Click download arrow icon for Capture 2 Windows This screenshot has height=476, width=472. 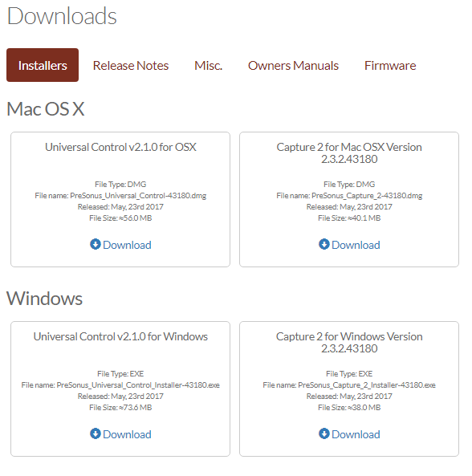pos(324,433)
